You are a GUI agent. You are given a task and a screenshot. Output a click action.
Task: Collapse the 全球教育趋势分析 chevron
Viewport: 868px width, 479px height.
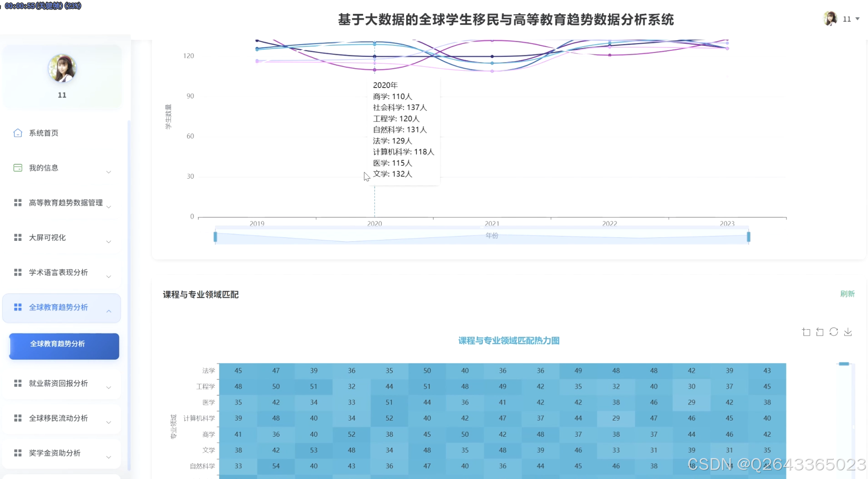pyautogui.click(x=108, y=311)
